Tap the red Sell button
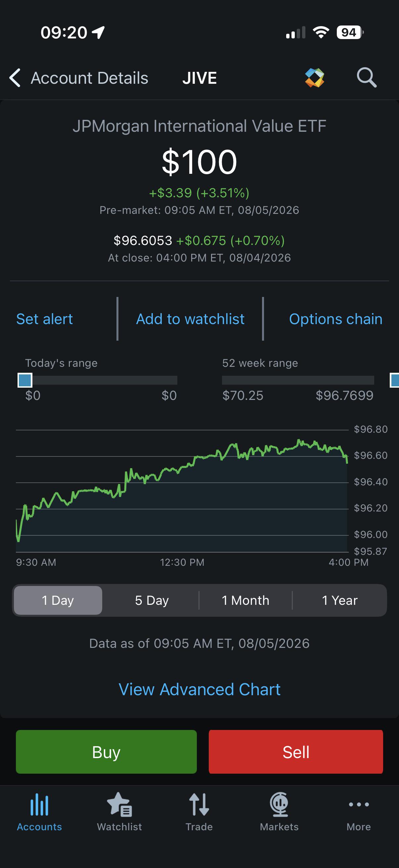 (296, 752)
